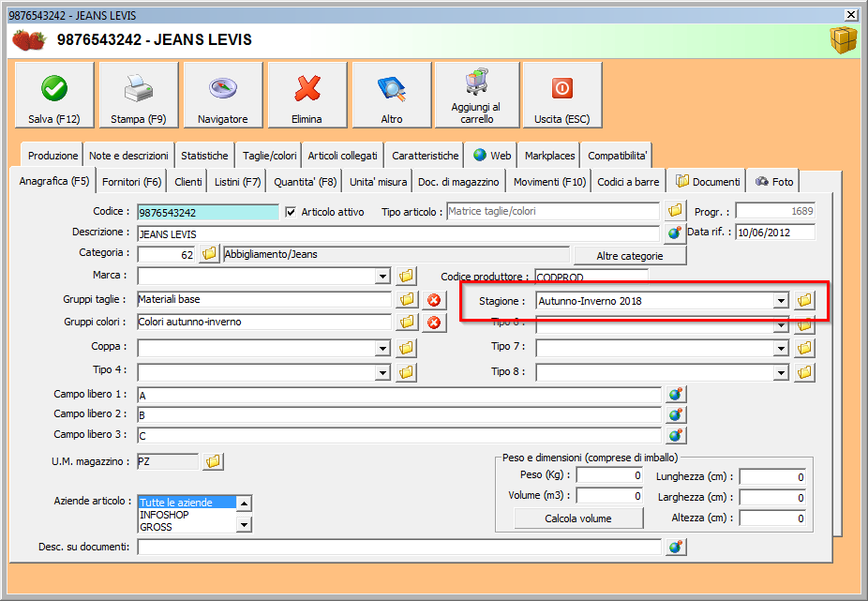
Task: Open the Foto tab
Action: pos(774,182)
